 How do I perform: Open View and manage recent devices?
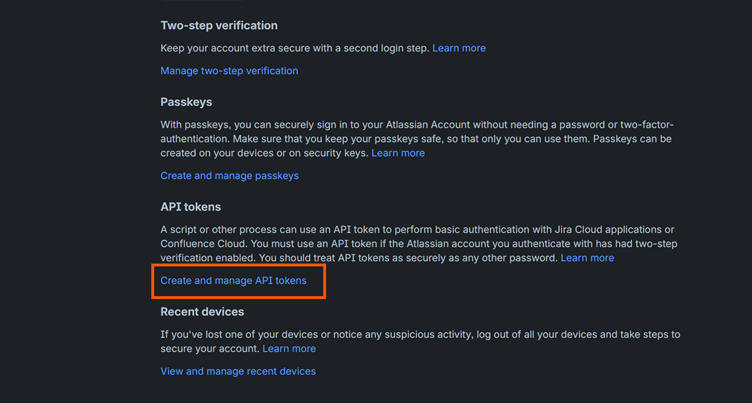(x=238, y=371)
